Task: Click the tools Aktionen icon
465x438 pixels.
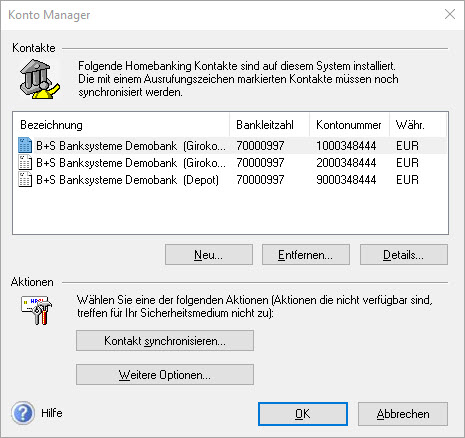Action: [x=37, y=310]
